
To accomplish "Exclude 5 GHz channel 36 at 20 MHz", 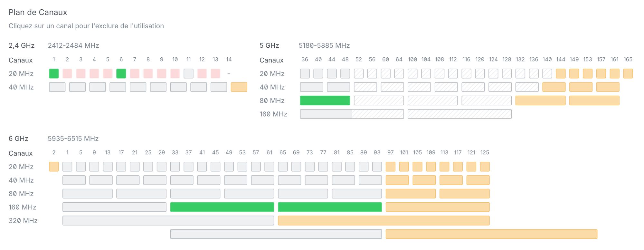I will tap(305, 73).
